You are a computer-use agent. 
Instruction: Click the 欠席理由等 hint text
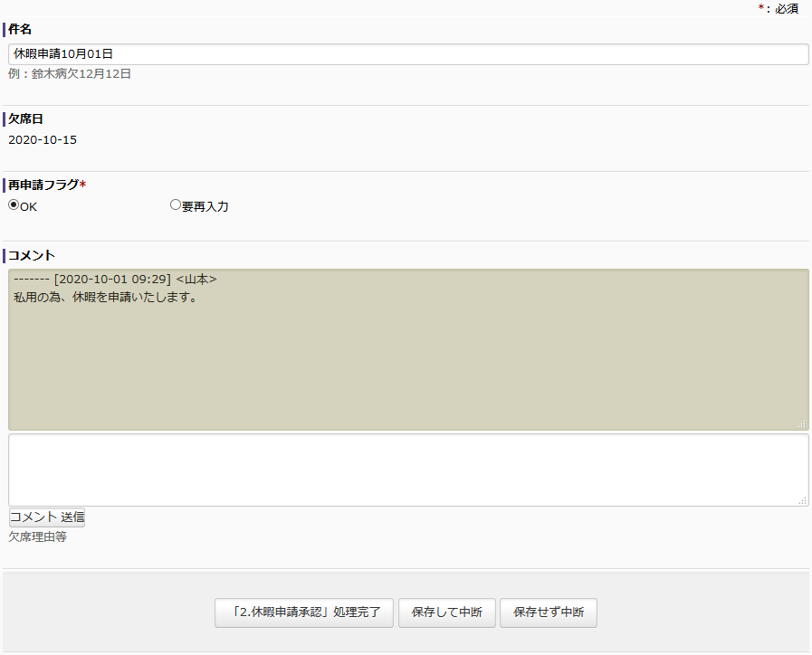coord(37,537)
